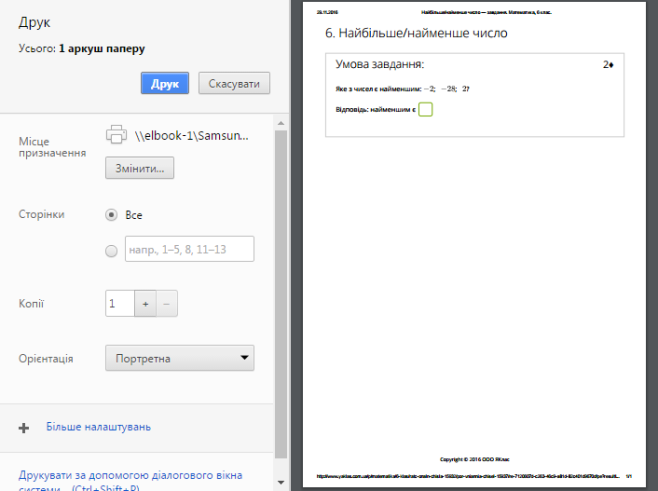Open destination chooser with Змінити button
The width and height of the screenshot is (658, 491).
[x=140, y=169]
